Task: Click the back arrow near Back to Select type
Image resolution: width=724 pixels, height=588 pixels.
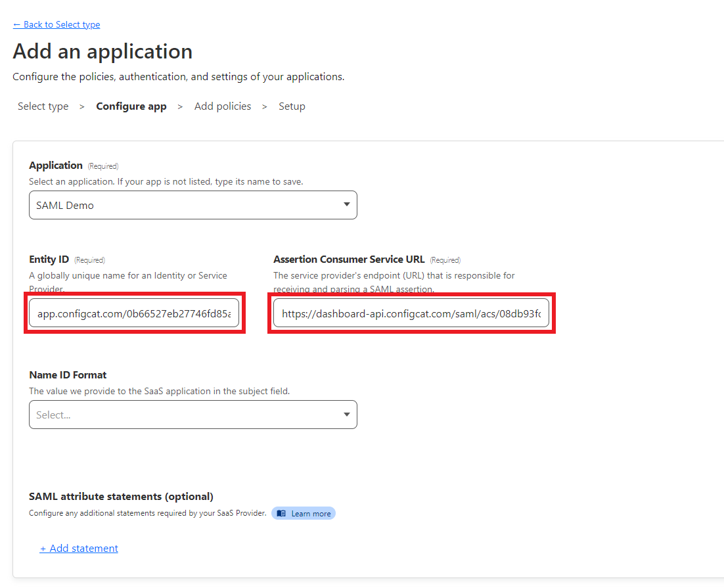Action: [x=18, y=24]
